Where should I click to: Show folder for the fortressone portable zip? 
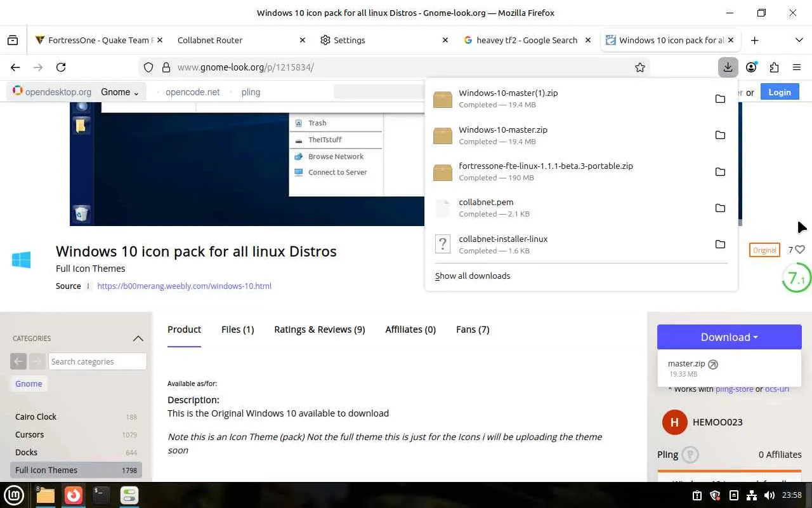(720, 171)
